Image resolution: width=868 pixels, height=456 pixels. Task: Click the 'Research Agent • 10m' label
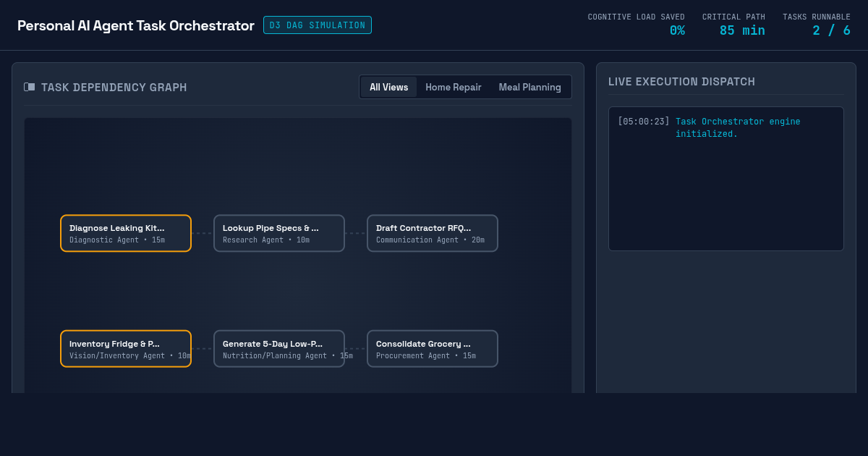[266, 240]
